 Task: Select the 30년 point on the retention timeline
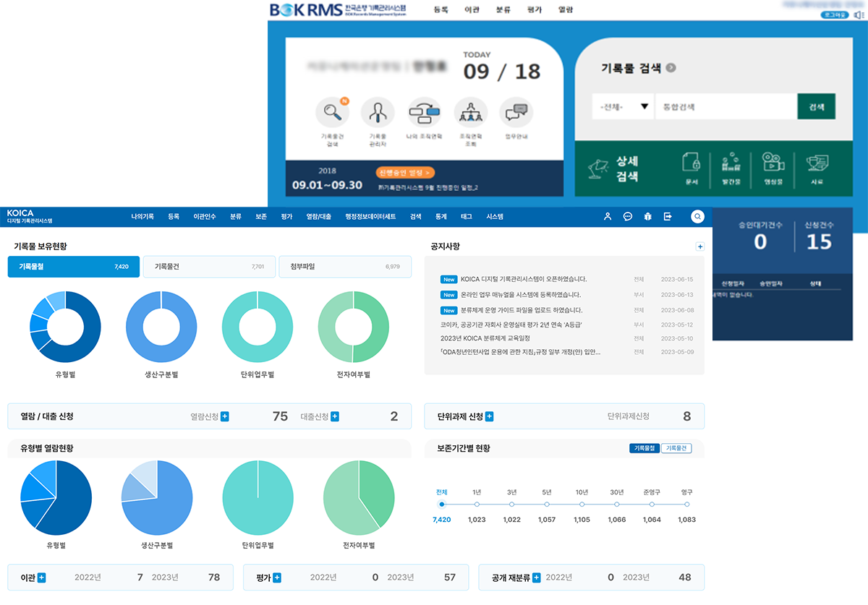(617, 505)
